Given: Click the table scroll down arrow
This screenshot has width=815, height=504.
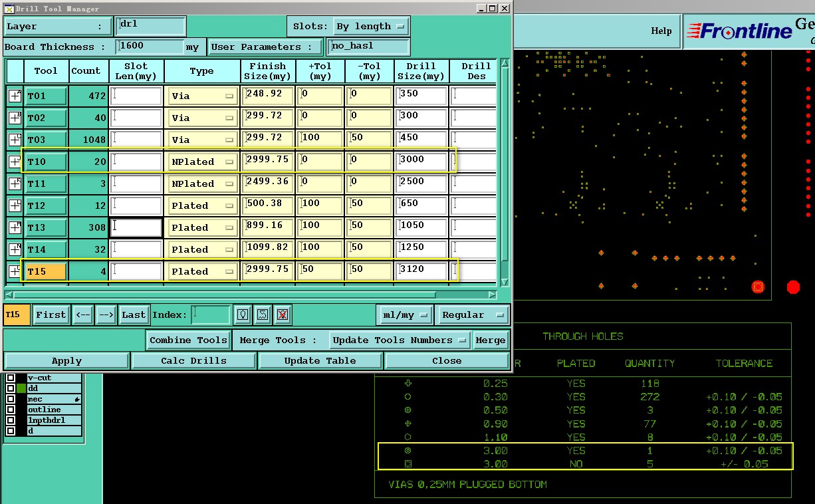Looking at the screenshot, I should point(505,282).
